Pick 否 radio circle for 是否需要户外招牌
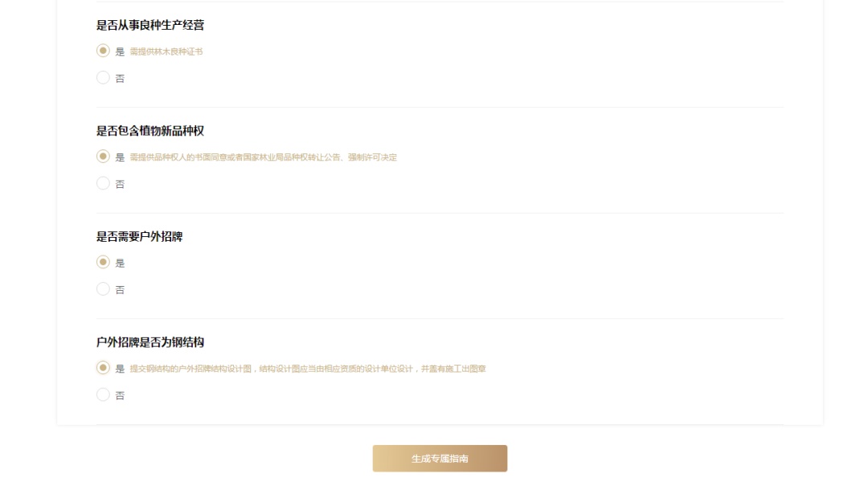The image size is (868, 482). pos(103,289)
